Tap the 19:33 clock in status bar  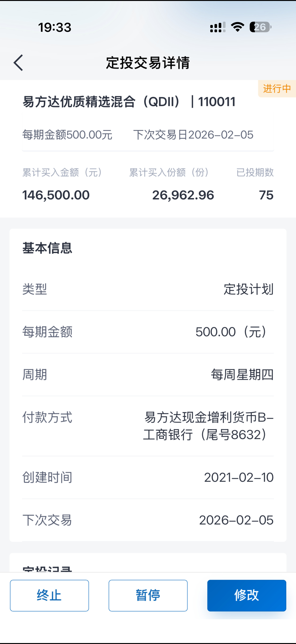click(x=55, y=27)
